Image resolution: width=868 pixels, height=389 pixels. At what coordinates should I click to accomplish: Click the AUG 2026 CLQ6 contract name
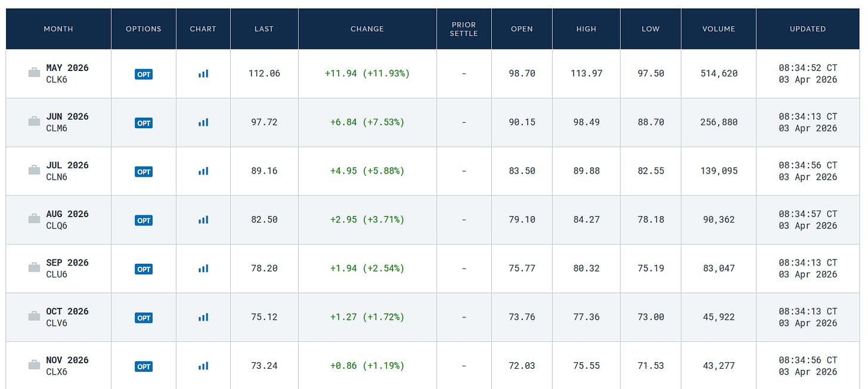click(67, 220)
